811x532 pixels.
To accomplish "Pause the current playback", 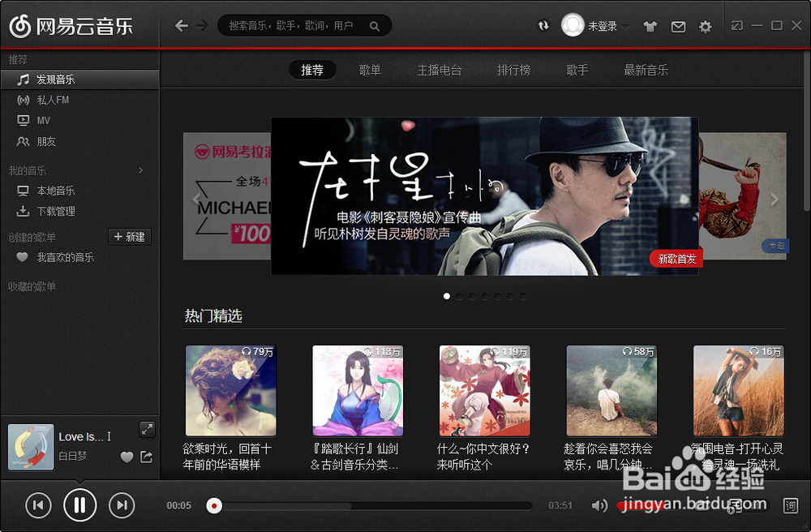I will [79, 505].
